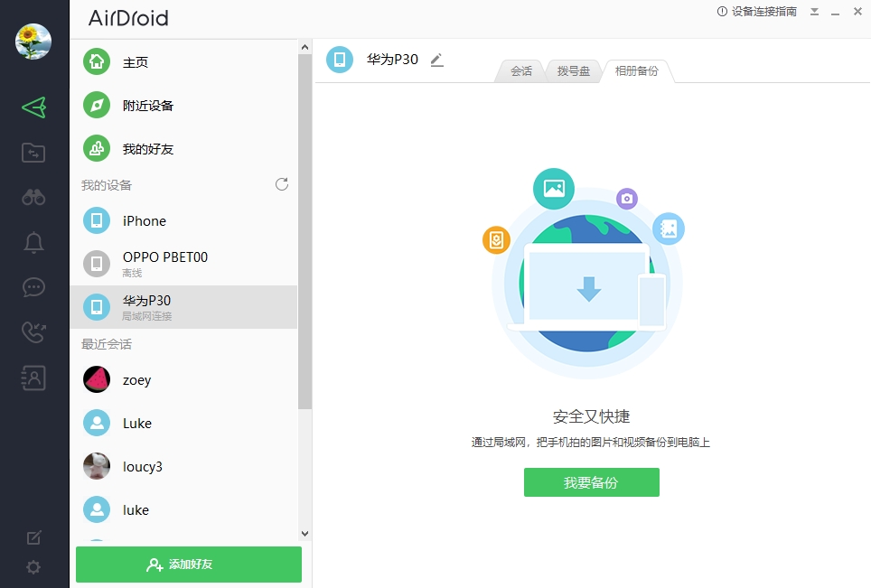Open 我的好友 friends list
The width and height of the screenshot is (871, 588).
(x=183, y=149)
